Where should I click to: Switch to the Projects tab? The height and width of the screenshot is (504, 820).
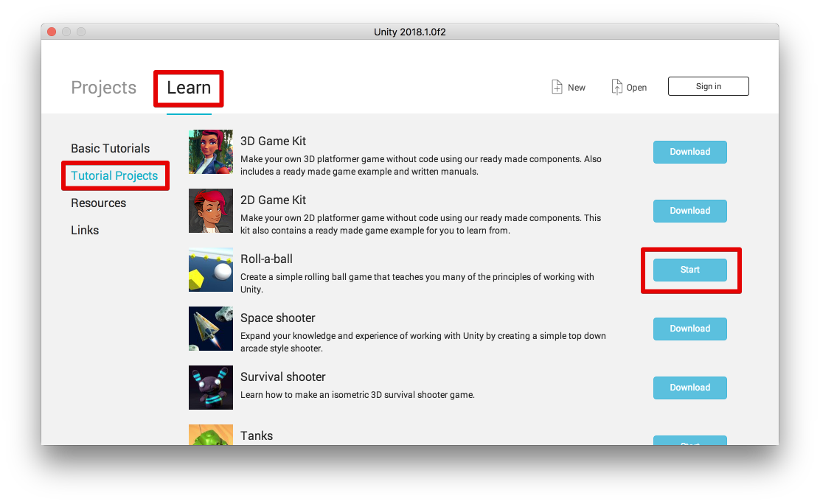pos(103,87)
